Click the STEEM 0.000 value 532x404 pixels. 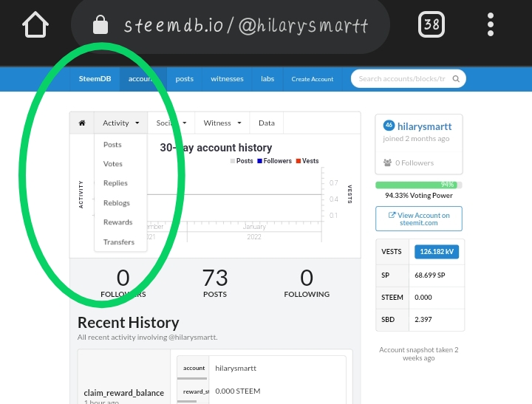point(423,298)
